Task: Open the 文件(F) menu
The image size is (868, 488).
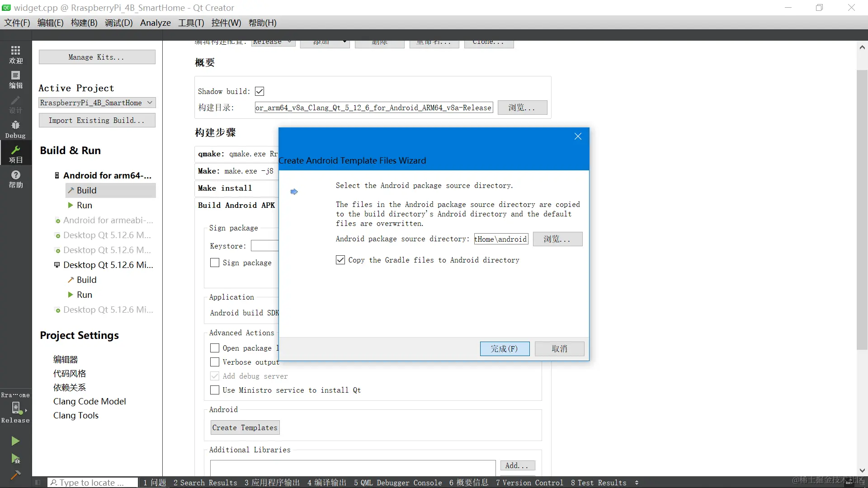Action: (17, 23)
